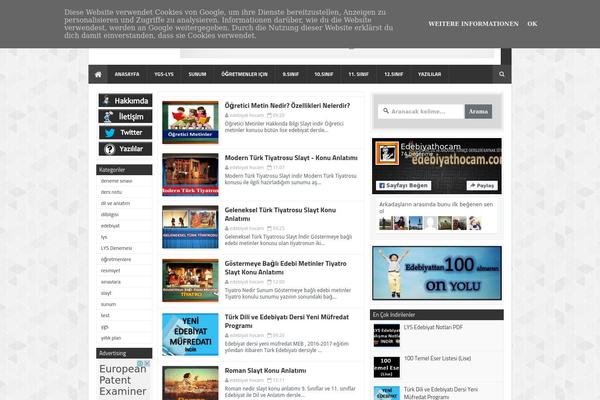Open the Yazılar sidebar button
The width and height of the screenshot is (600, 400).
point(126,149)
